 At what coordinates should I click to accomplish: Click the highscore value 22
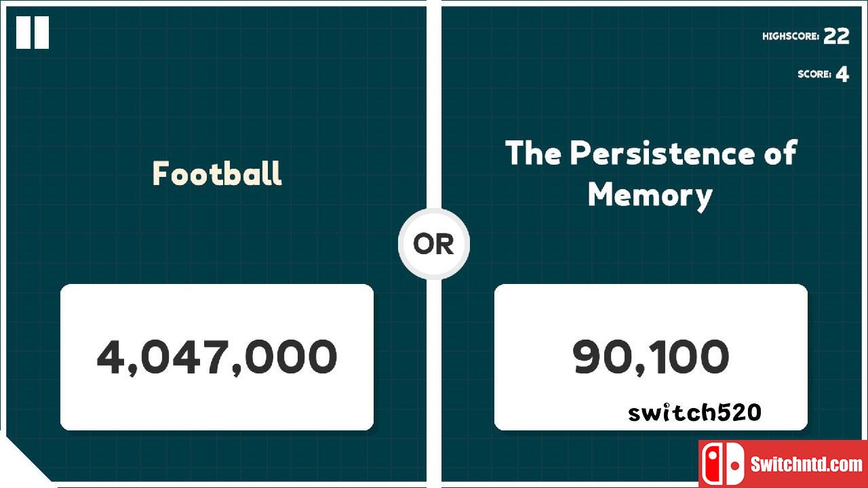pos(837,37)
